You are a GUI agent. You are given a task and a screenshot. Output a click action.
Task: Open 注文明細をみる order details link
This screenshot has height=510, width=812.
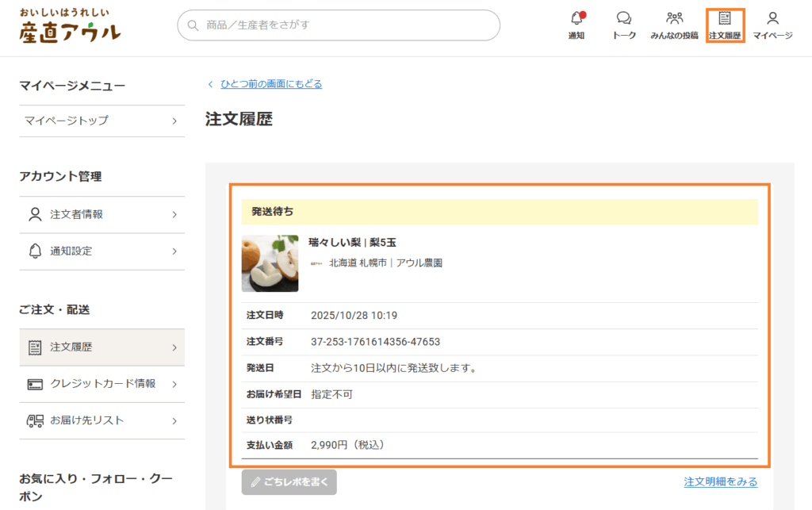(720, 482)
